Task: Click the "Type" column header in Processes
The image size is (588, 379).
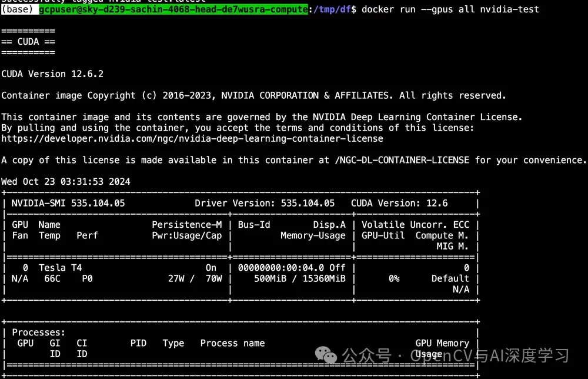Action: point(173,343)
